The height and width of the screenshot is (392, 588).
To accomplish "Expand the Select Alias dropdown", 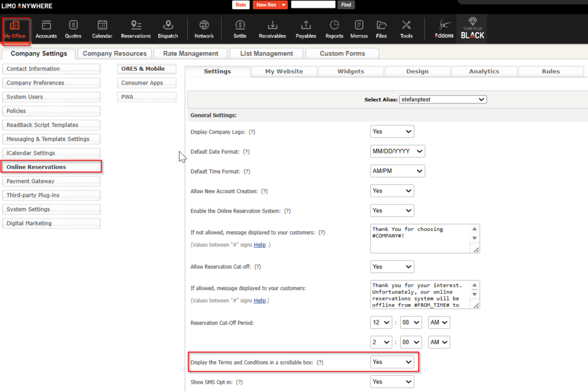I will coord(443,99).
